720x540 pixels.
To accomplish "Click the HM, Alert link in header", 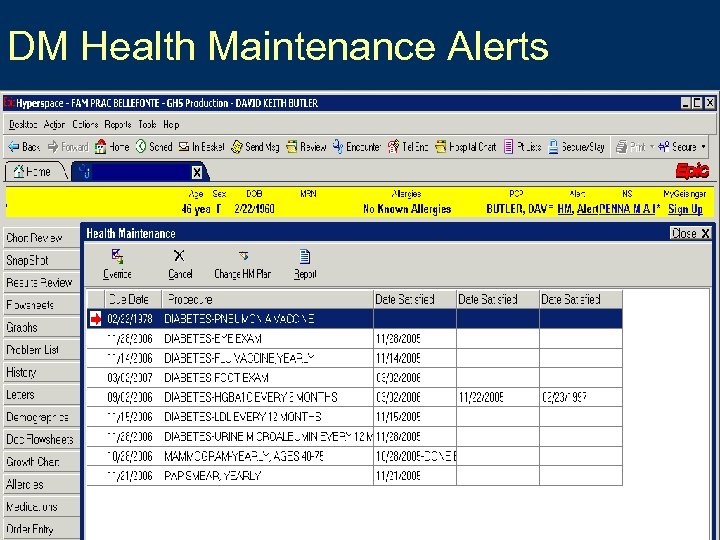I will point(578,209).
